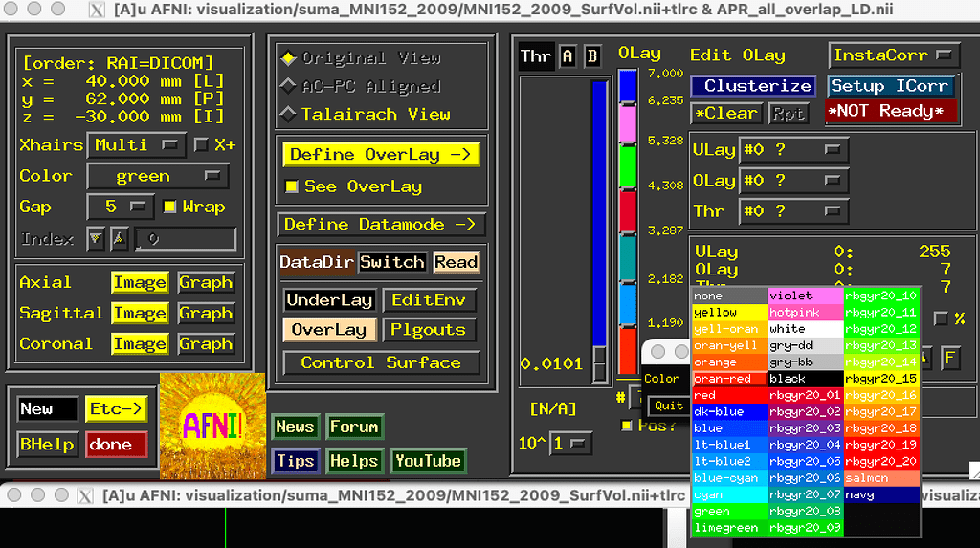
Task: Click the Etc-> button
Action: tap(116, 408)
